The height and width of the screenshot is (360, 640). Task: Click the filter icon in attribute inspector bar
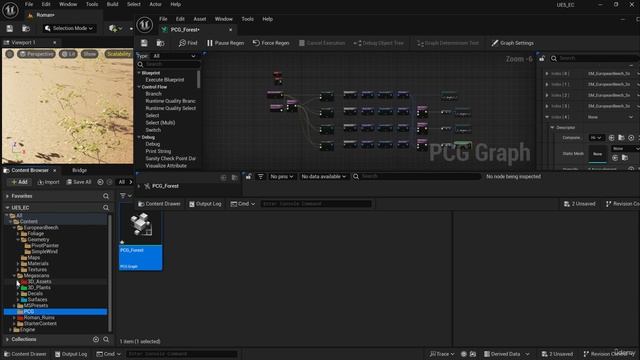click(x=260, y=176)
